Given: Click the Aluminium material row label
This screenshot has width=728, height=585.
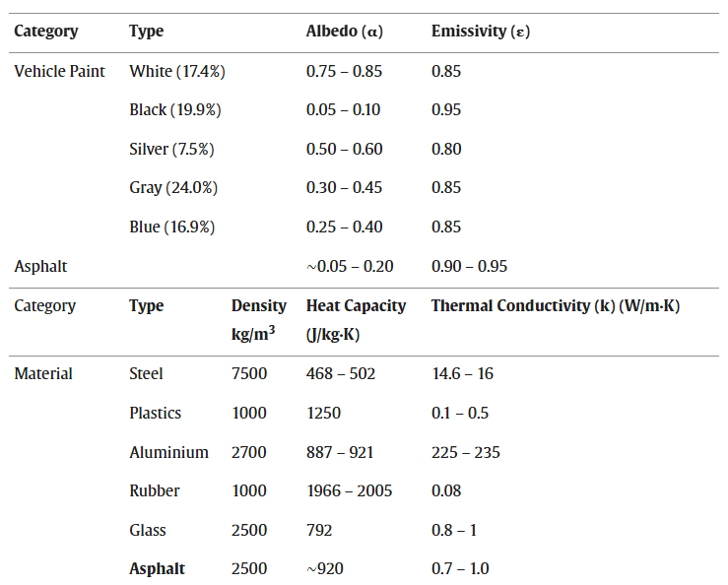Looking at the screenshot, I should point(168,452).
